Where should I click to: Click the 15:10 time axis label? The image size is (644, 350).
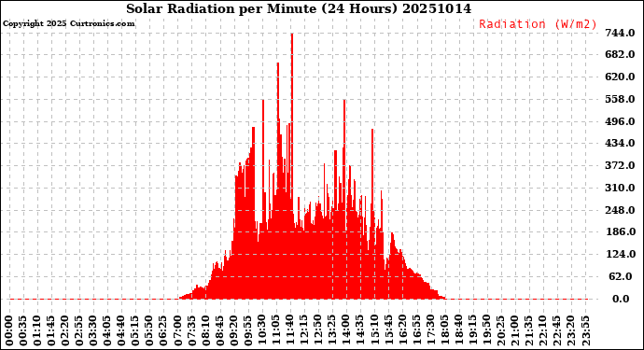[374, 330]
